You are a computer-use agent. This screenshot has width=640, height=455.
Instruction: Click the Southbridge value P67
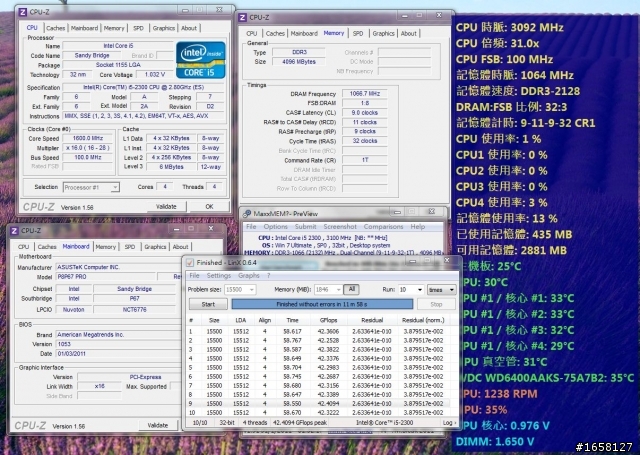[x=135, y=299]
